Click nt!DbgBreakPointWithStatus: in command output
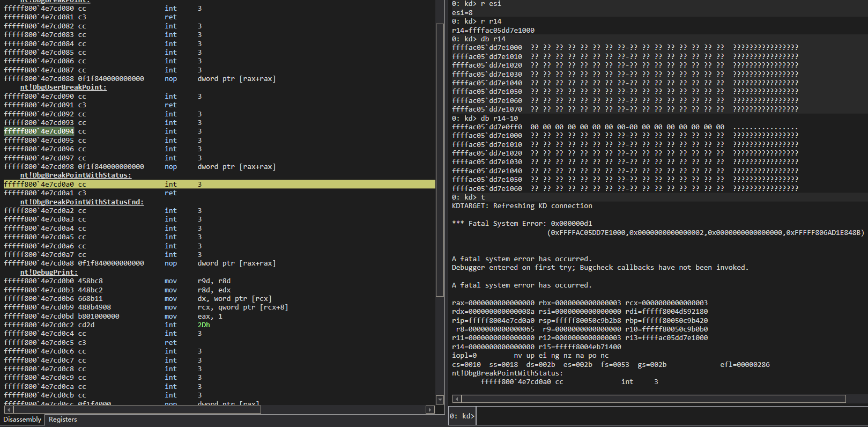Screen dimensions: 868x427 pos(508,373)
